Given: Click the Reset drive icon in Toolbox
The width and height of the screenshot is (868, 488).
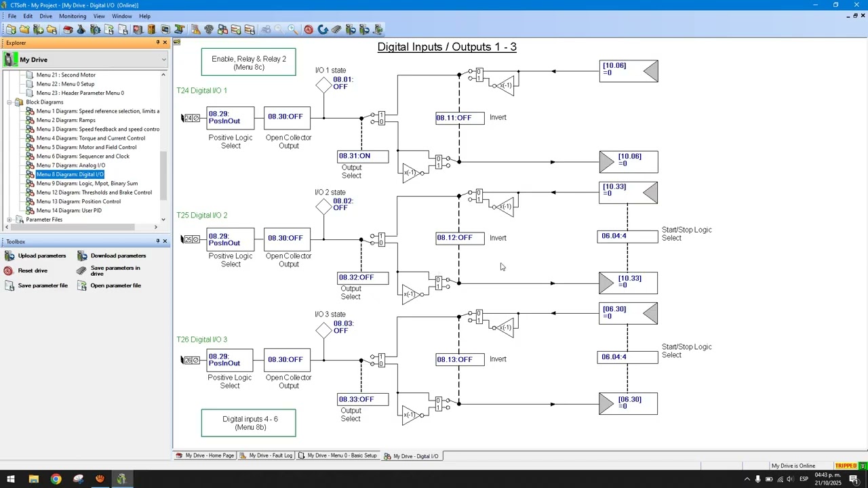Looking at the screenshot, I should (9, 271).
